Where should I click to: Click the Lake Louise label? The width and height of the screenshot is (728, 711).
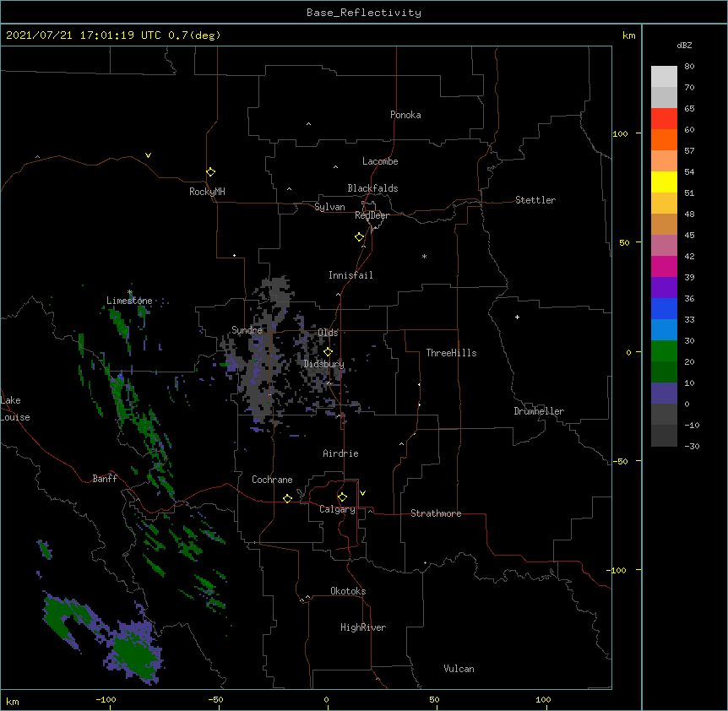point(14,409)
